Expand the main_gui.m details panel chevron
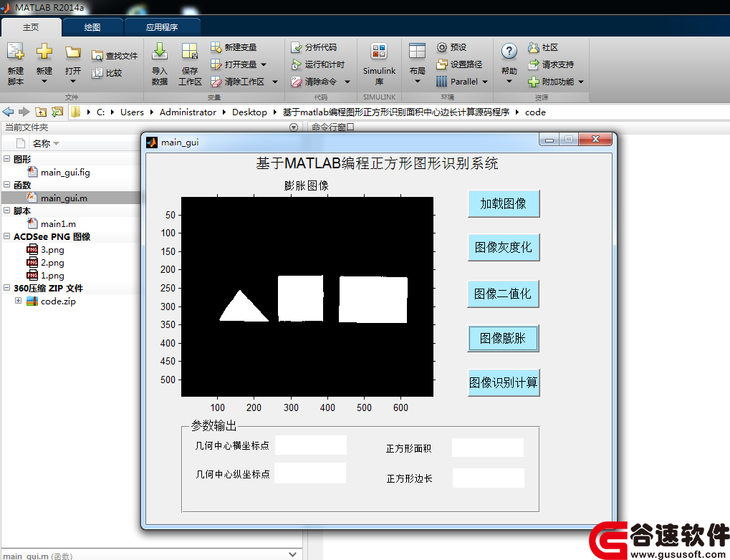Viewport: 730px width, 560px height. click(292, 554)
